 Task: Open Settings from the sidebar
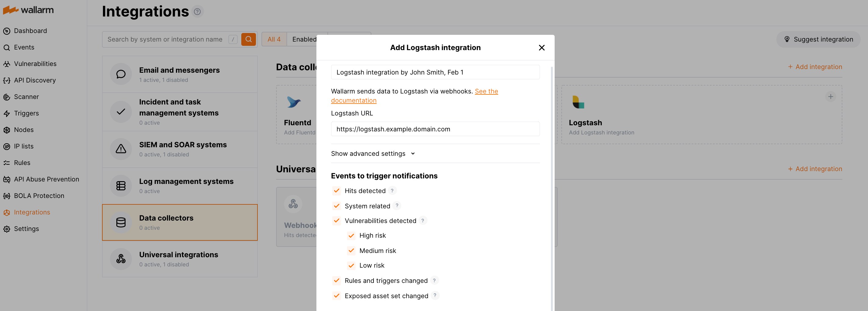click(7, 229)
